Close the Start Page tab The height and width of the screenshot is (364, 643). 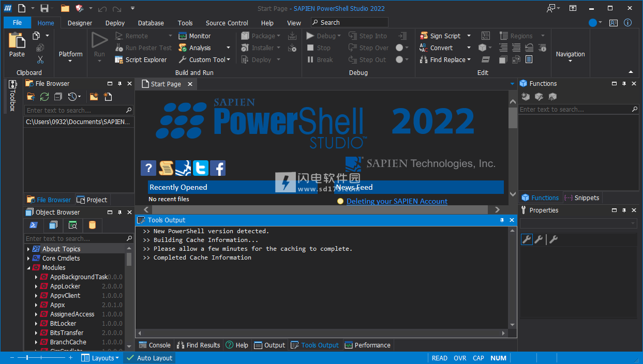click(x=190, y=84)
